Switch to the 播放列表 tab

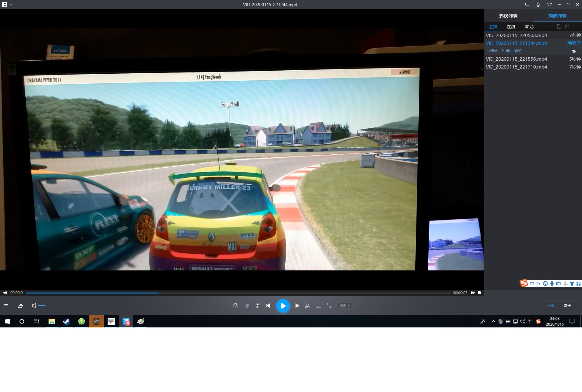557,16
